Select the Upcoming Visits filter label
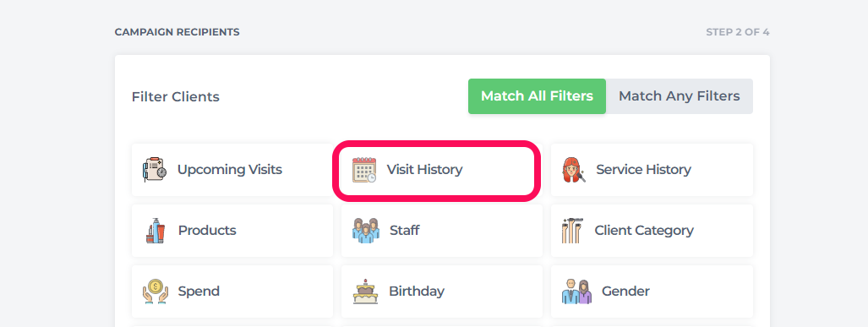The height and width of the screenshot is (327, 868). [x=230, y=170]
